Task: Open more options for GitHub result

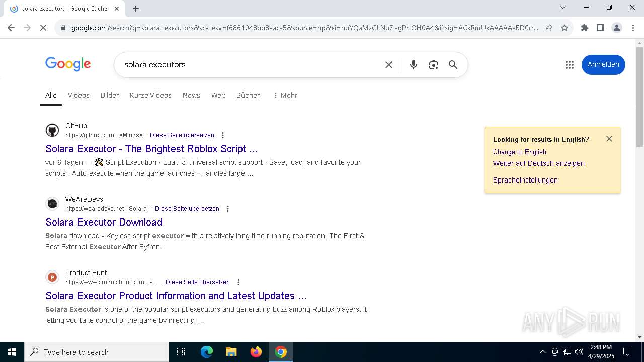Action: click(x=223, y=135)
